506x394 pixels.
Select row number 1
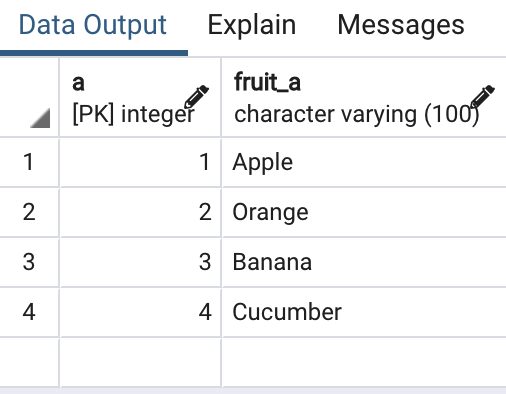coord(29,162)
